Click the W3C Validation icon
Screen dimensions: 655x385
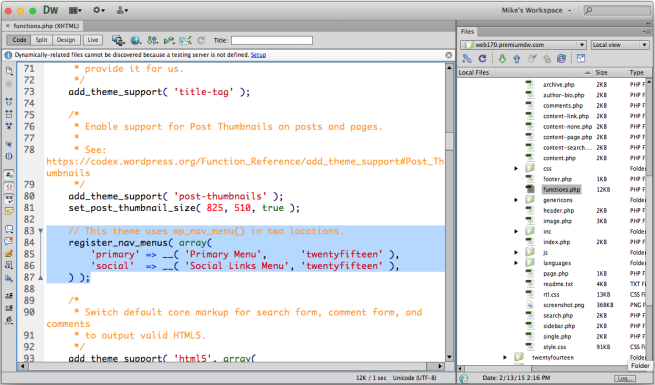point(169,40)
